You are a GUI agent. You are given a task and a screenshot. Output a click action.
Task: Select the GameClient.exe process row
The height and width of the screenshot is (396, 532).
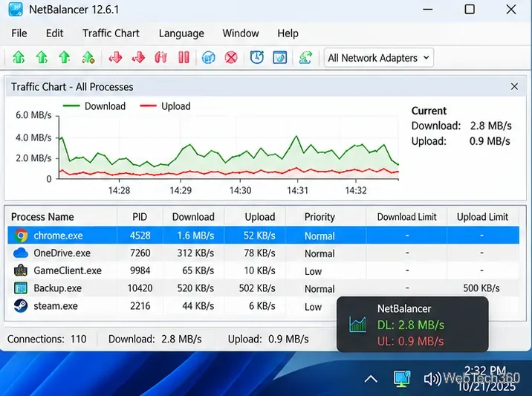coord(263,270)
